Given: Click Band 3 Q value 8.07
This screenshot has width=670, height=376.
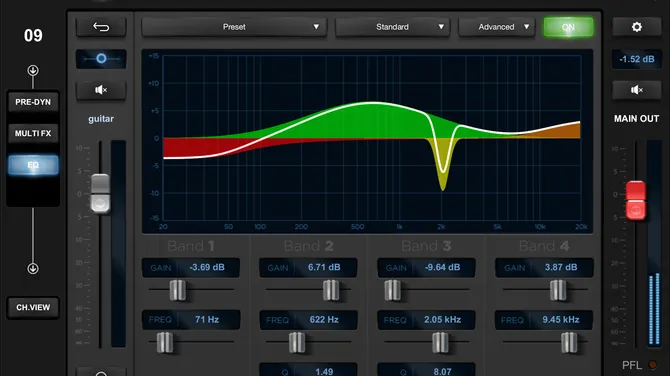Looking at the screenshot, I should click(442, 371).
